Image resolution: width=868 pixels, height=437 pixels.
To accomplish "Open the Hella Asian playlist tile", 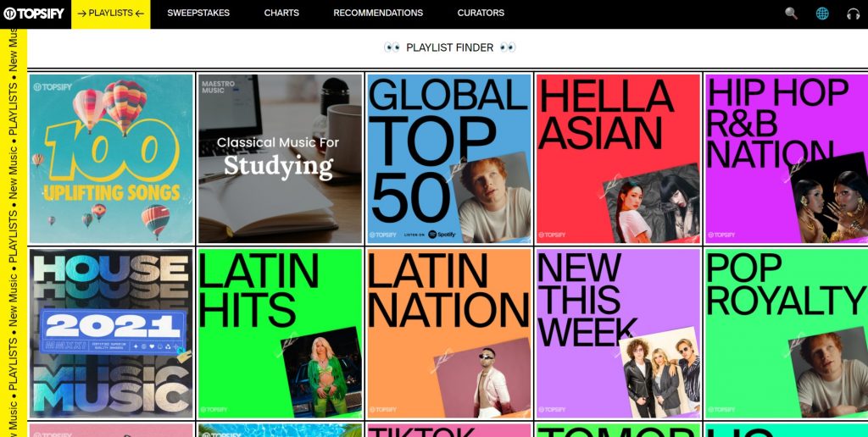I will click(x=618, y=158).
